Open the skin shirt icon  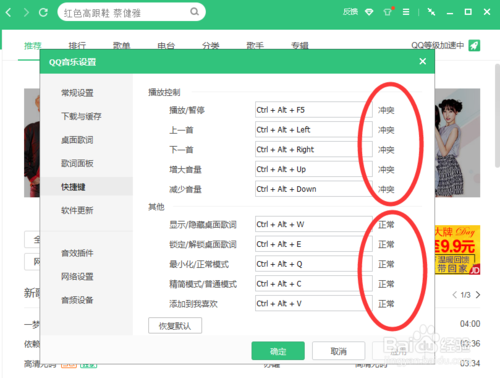coord(387,12)
